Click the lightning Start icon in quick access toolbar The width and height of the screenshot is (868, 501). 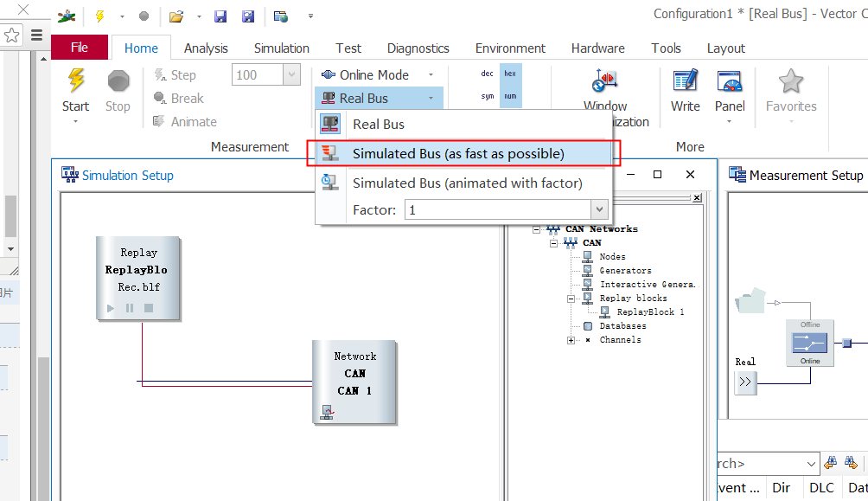point(99,16)
